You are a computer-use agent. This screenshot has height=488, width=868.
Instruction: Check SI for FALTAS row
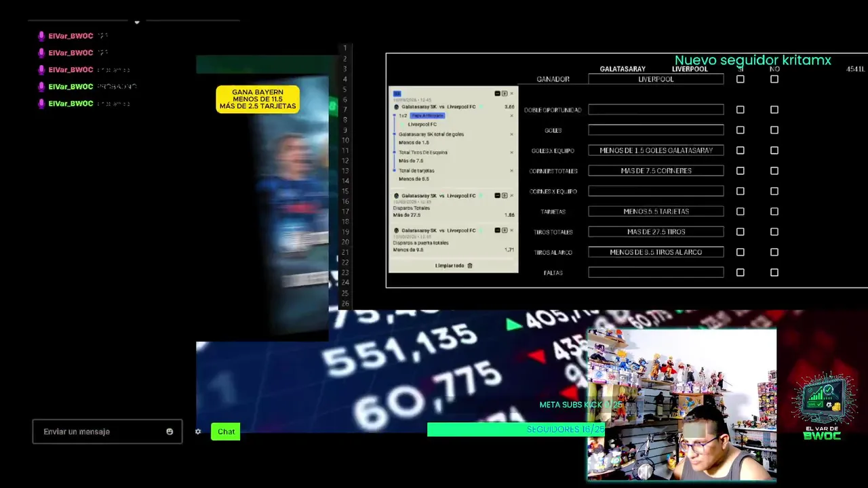point(741,272)
